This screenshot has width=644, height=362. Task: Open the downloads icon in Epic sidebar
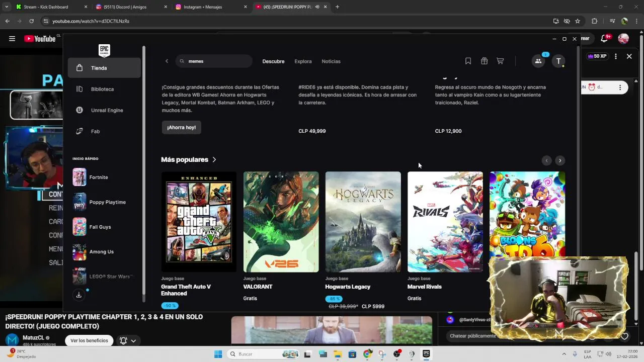point(79,295)
